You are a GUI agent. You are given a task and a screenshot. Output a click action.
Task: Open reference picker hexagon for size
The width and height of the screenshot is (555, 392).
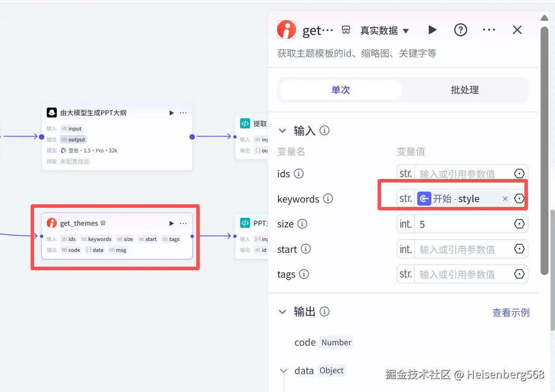click(519, 224)
